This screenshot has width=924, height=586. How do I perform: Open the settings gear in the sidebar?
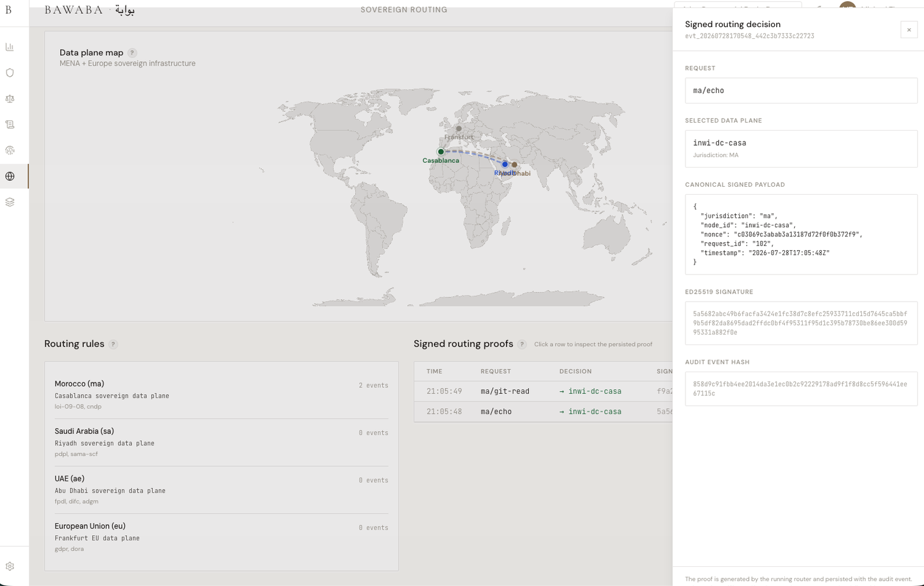(x=10, y=566)
